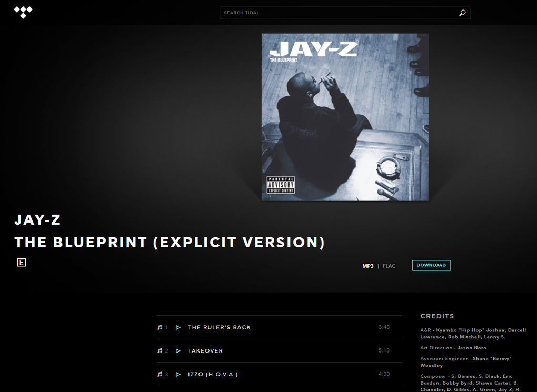Select the Takeover track title
The image size is (537, 392).
tap(205, 350)
